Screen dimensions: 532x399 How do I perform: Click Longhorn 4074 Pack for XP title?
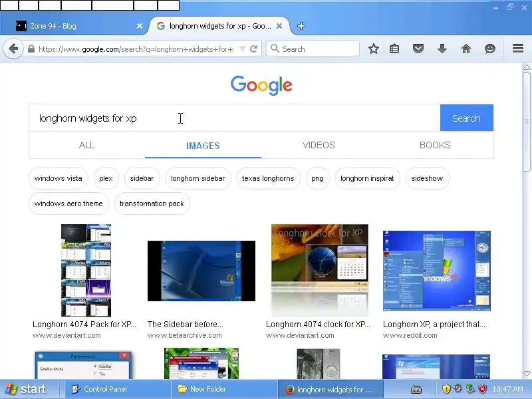[84, 325]
